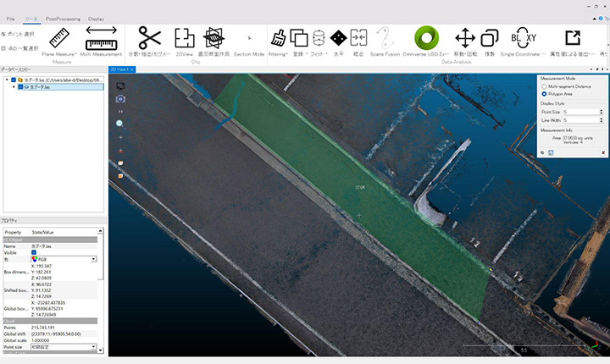Toggle checkbox of the top 生データ.las folder node

pyautogui.click(x=14, y=80)
